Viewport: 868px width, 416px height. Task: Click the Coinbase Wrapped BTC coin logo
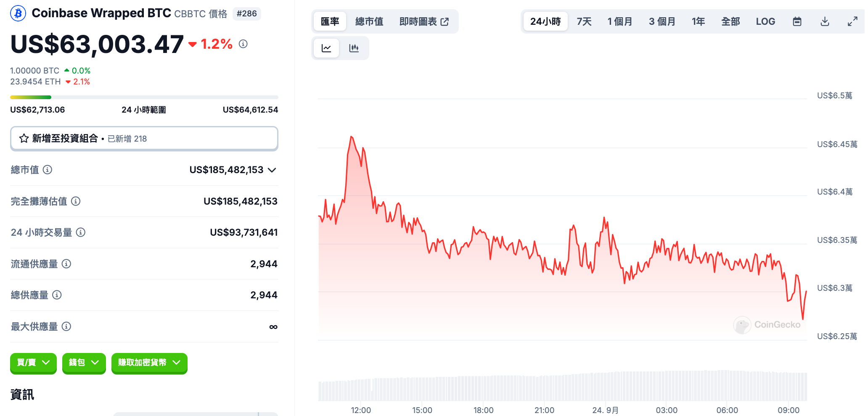click(18, 13)
